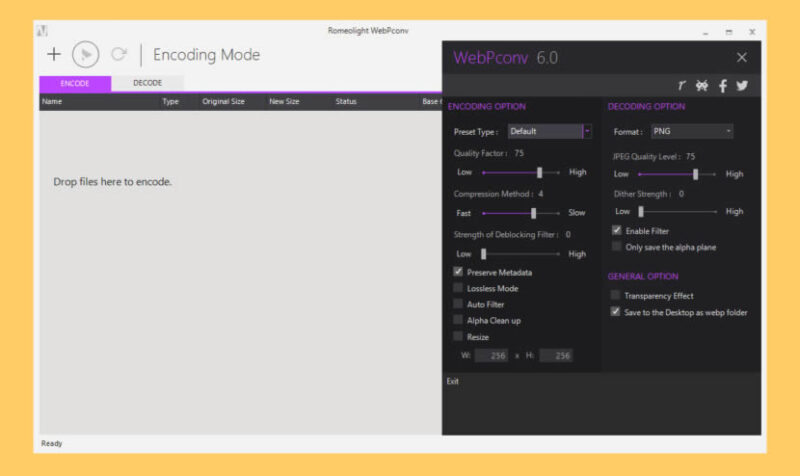Screen dimensions: 800x476
Task: Open the Twitter bird icon link
Action: click(x=742, y=86)
